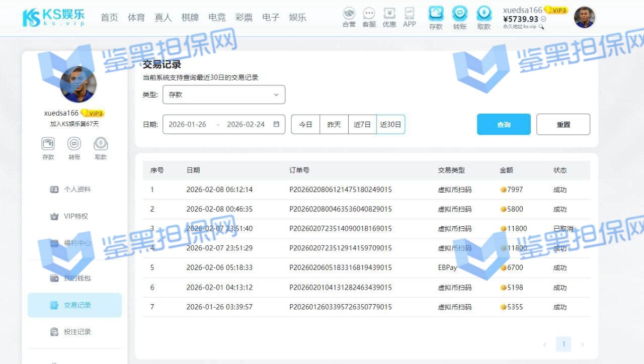Expand the 类型 type dropdown
644x364 pixels.
click(x=224, y=95)
